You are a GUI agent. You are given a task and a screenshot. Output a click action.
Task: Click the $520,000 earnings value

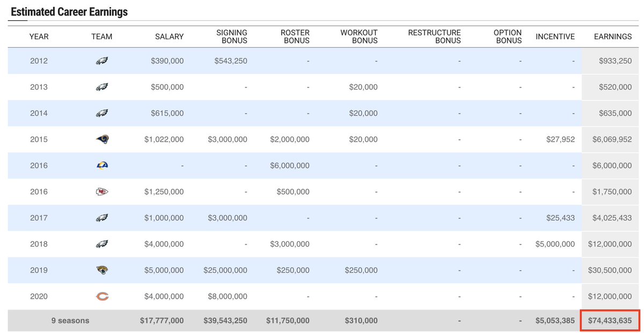tap(616, 87)
